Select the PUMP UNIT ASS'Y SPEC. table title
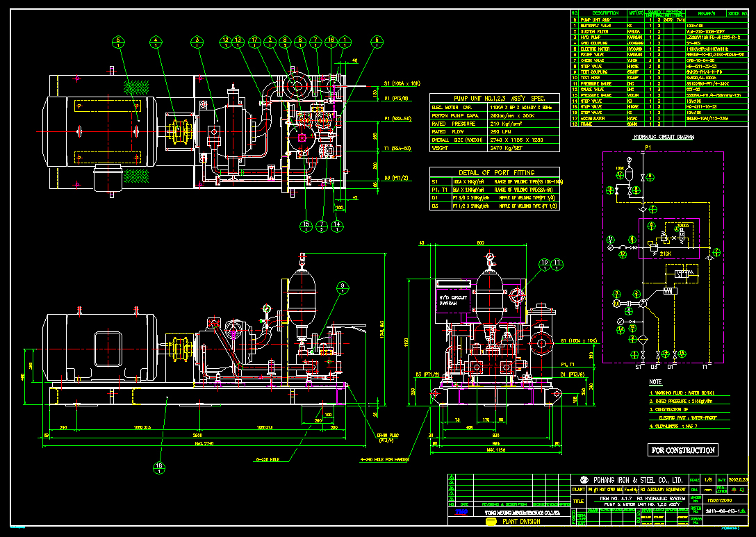 pos(494,98)
